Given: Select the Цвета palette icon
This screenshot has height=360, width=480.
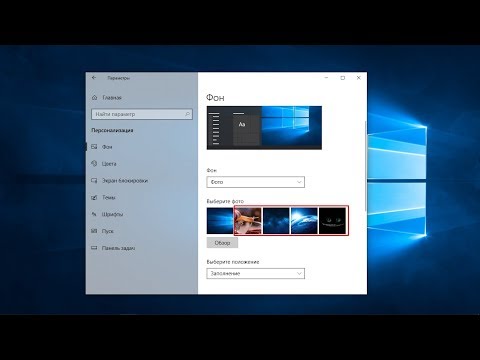Looking at the screenshot, I should 94,164.
